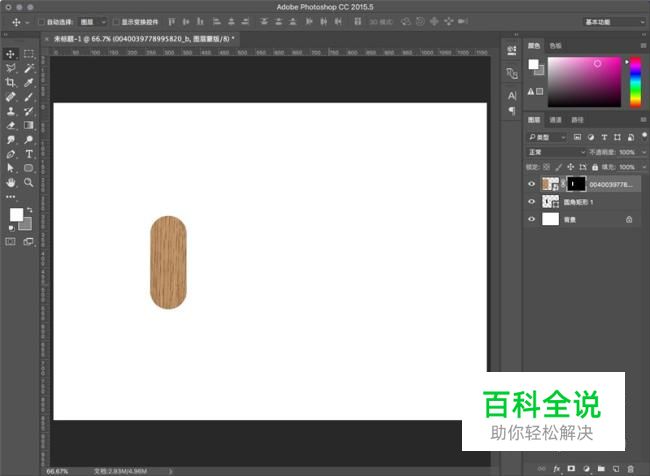Expand the Fill slider dropdown arrow
The image size is (650, 476).
[644, 167]
